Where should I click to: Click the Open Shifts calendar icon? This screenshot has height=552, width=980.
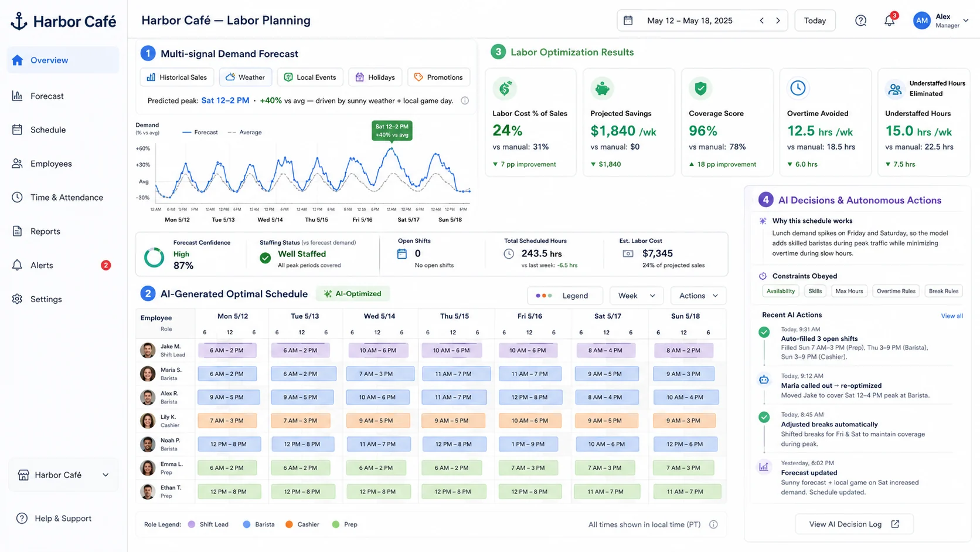pos(402,254)
